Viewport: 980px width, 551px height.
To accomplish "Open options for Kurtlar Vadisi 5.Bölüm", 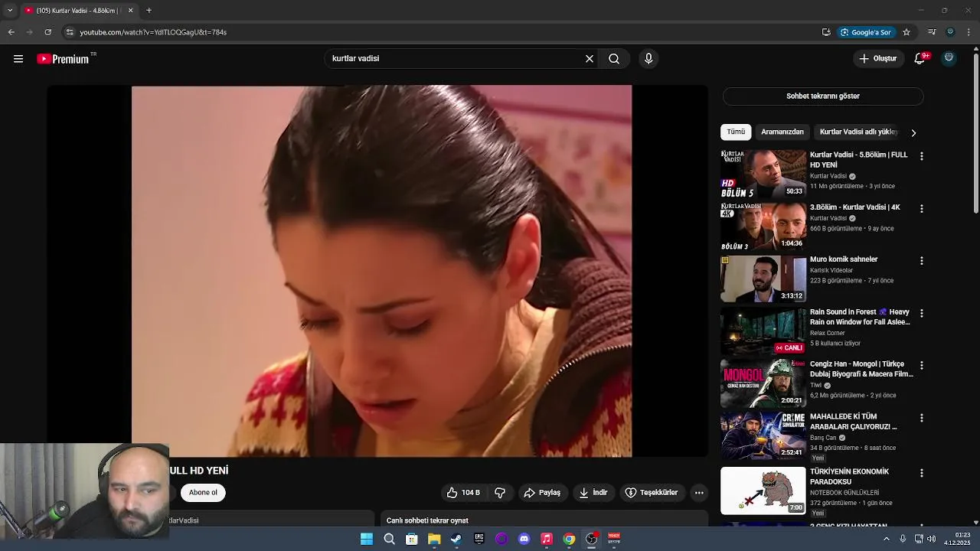I will coord(922,156).
